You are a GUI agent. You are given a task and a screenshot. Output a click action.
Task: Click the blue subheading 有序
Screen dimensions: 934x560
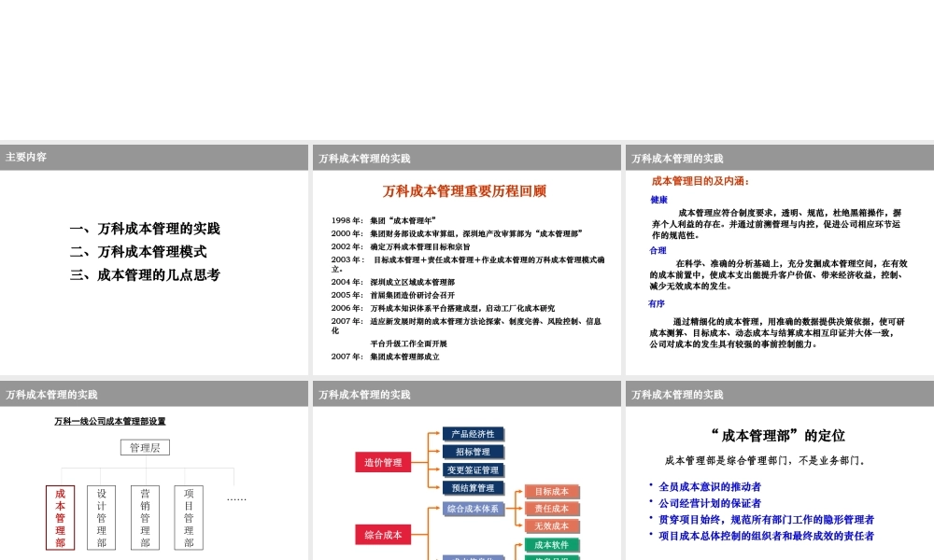click(x=657, y=303)
